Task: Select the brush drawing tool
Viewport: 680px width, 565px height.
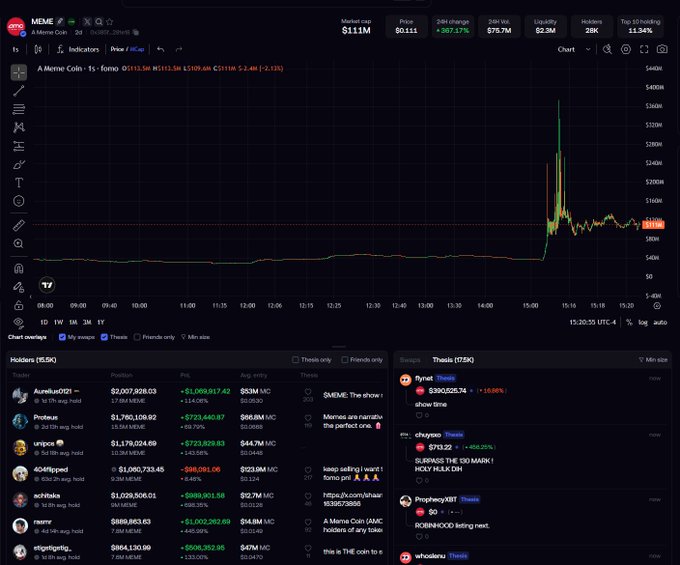Action: tap(19, 164)
